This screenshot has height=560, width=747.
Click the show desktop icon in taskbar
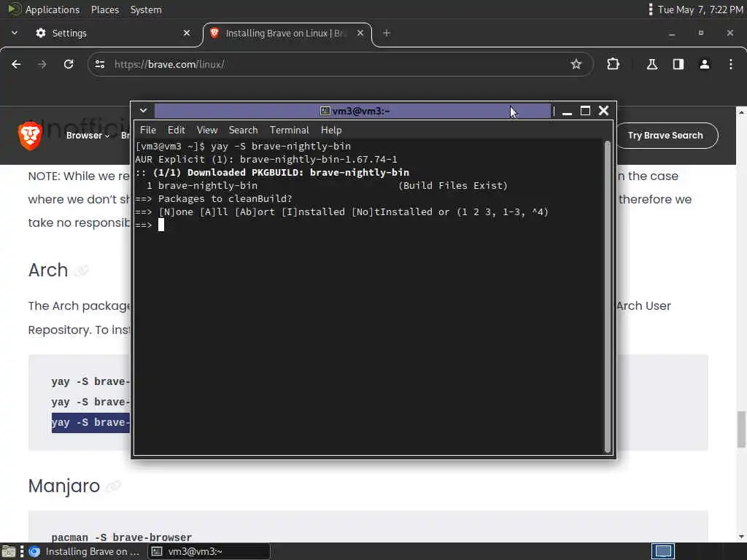pyautogui.click(x=9, y=551)
